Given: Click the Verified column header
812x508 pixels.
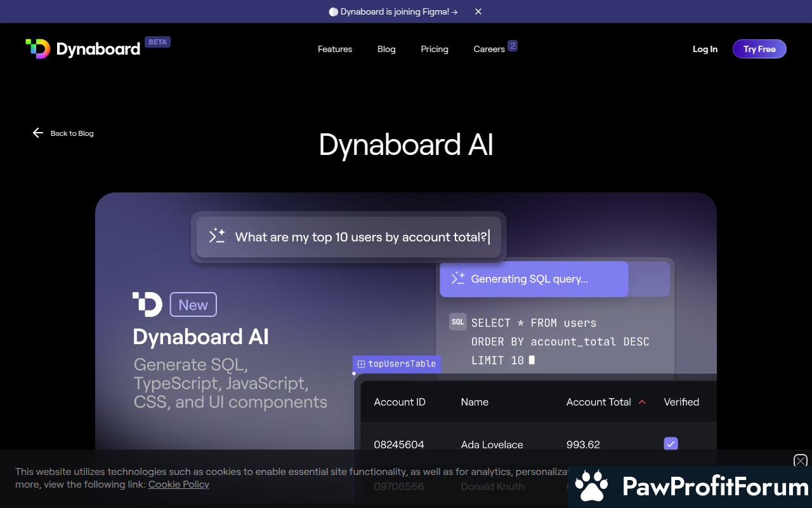Looking at the screenshot, I should [681, 402].
